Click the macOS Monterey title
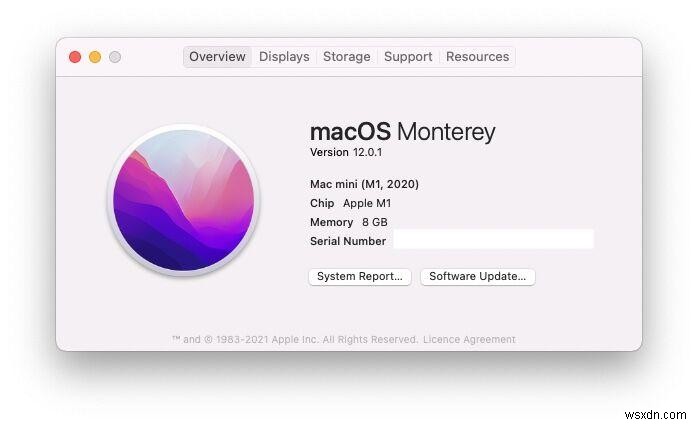 coord(402,132)
